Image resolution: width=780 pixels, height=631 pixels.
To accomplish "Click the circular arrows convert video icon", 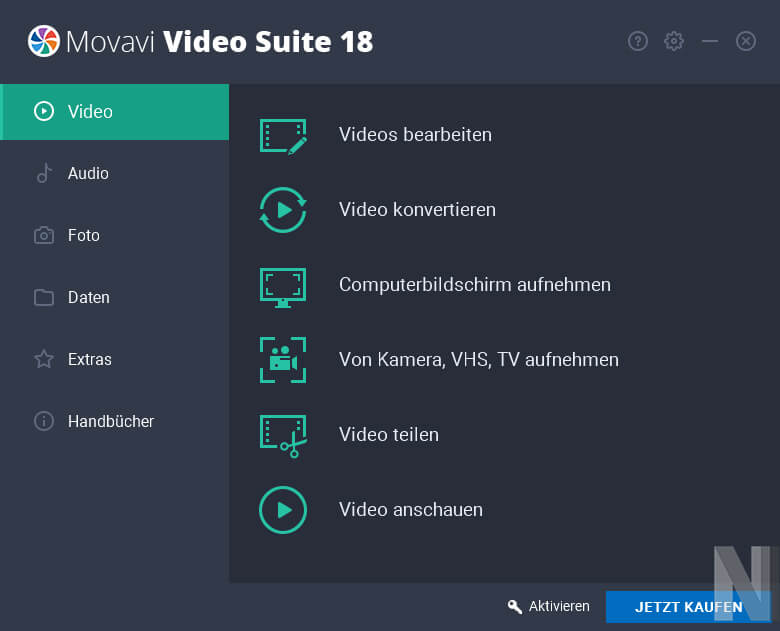I will pyautogui.click(x=283, y=210).
